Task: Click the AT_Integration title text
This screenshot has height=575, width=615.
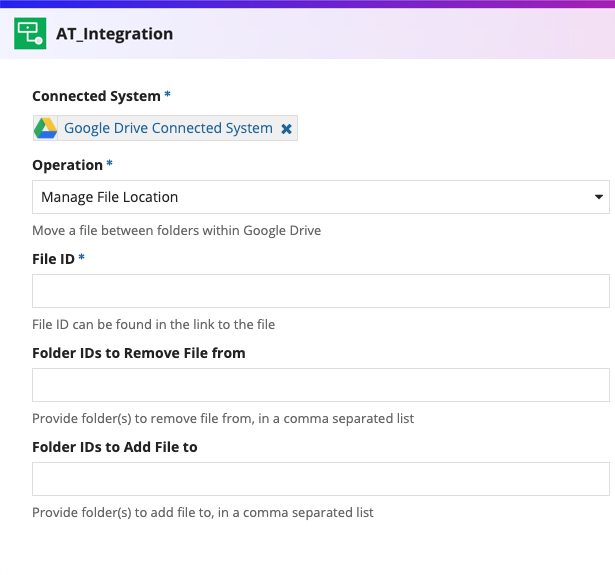Action: (x=115, y=34)
